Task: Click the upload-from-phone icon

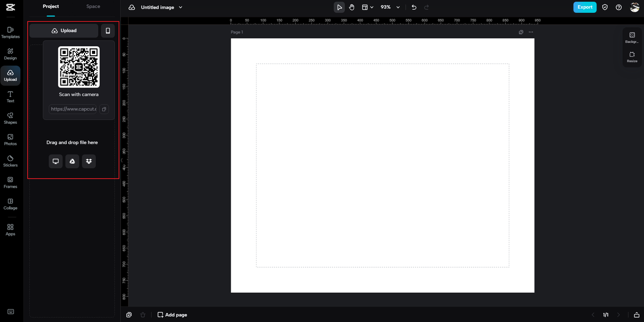Action: (x=108, y=31)
